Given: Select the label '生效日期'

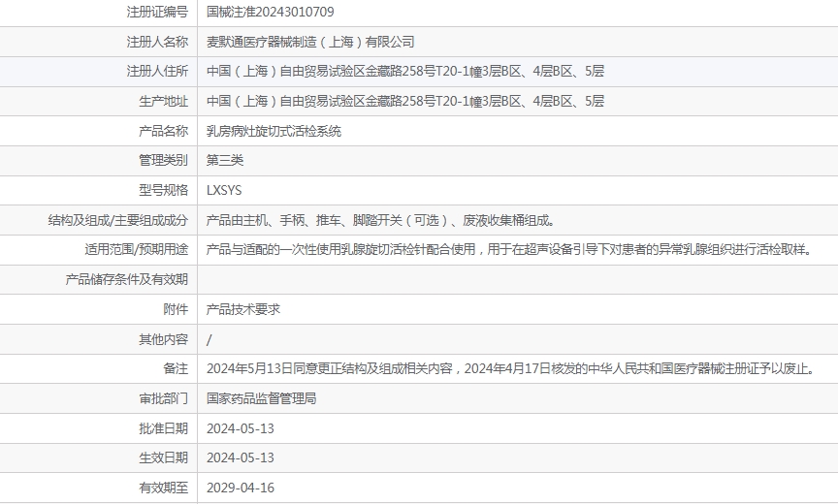Looking at the screenshot, I should 164,457.
